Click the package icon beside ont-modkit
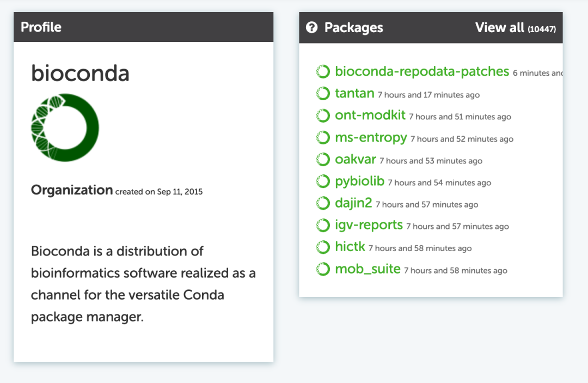 (x=323, y=115)
